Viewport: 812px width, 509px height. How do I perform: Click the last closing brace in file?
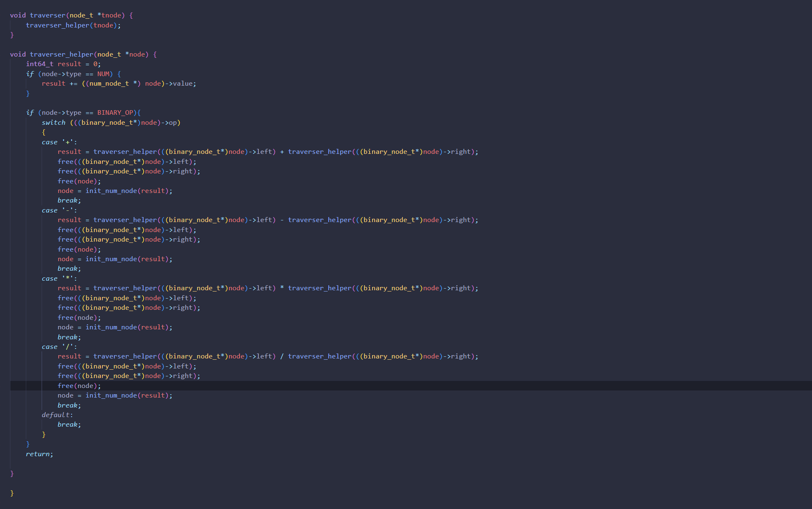12,493
